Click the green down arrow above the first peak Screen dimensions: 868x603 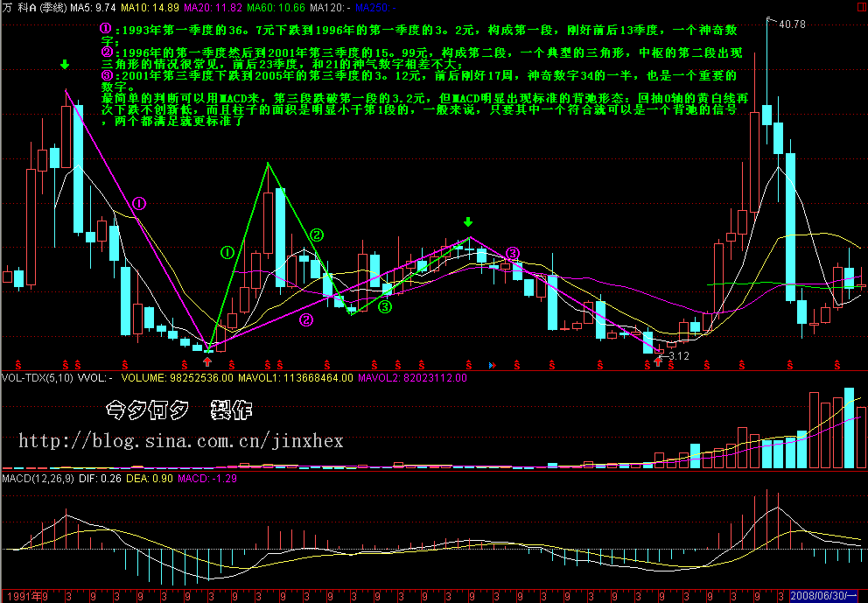(x=66, y=66)
